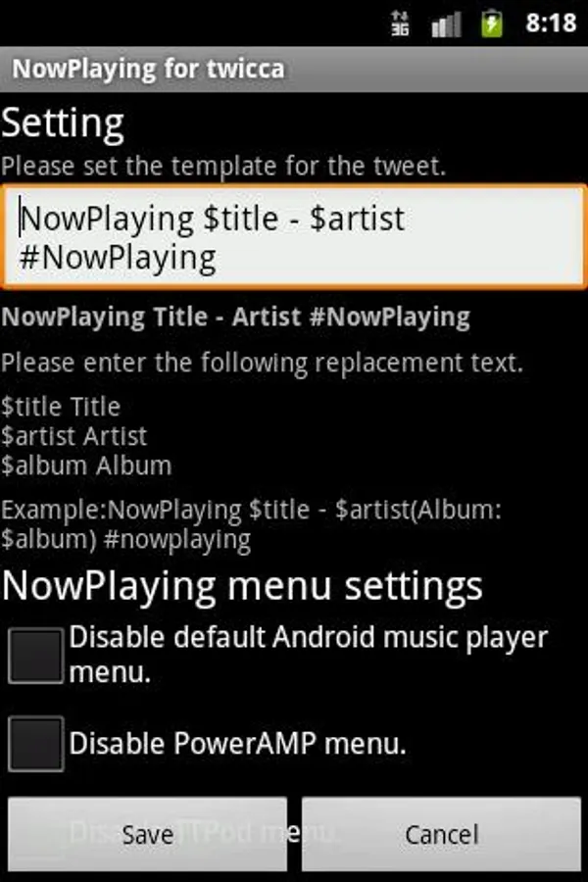Viewport: 588px width, 882px height.
Task: Tap the 8:18 clock in status bar
Action: tap(551, 24)
